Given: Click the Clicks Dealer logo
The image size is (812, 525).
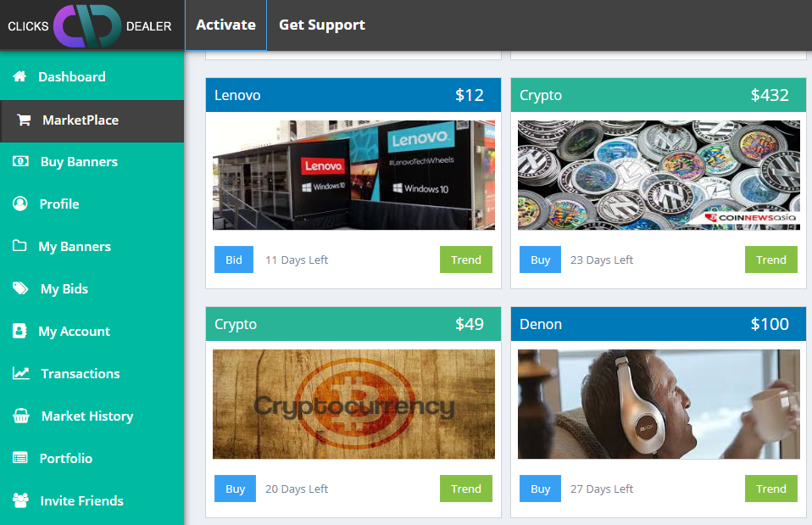Looking at the screenshot, I should pyautogui.click(x=90, y=26).
